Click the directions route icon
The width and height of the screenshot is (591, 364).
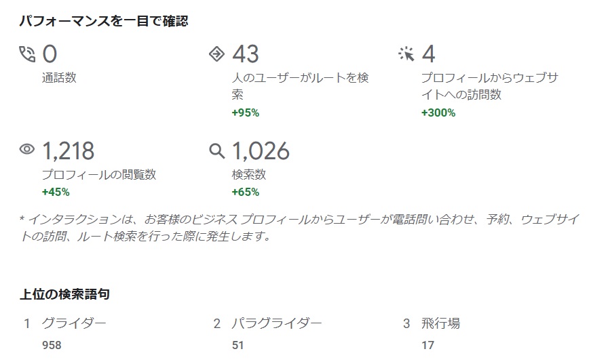click(x=216, y=54)
